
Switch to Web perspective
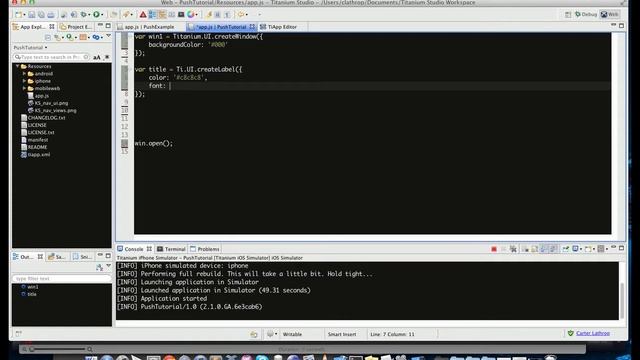610,15
